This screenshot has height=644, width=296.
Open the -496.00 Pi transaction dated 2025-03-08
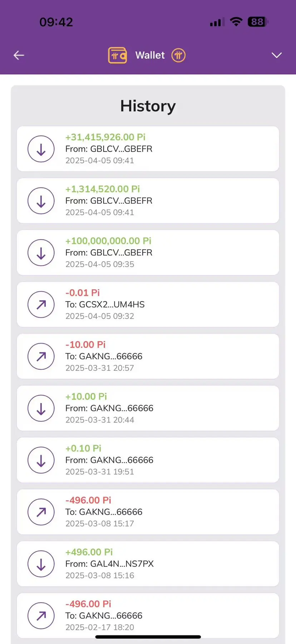[148, 512]
